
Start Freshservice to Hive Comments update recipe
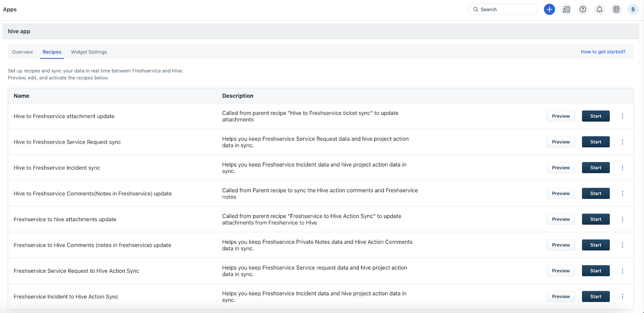click(596, 245)
